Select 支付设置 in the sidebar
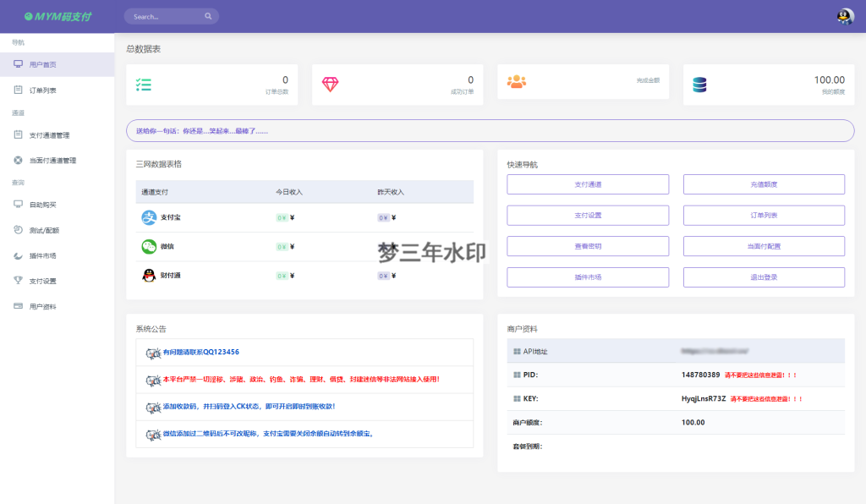The width and height of the screenshot is (866, 504). point(57,281)
